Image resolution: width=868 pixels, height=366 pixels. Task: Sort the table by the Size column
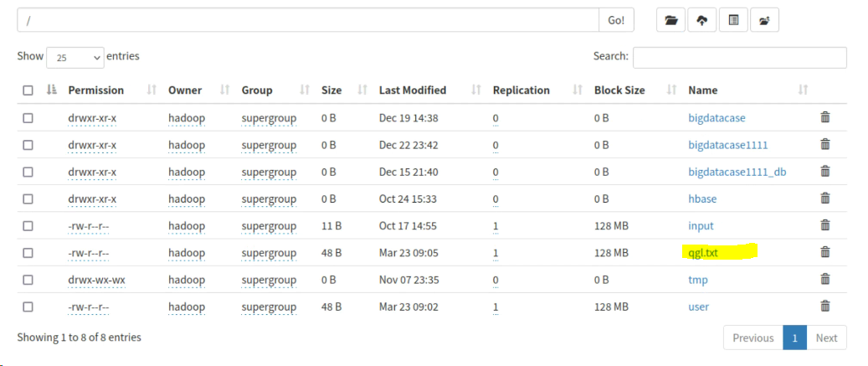[x=331, y=90]
